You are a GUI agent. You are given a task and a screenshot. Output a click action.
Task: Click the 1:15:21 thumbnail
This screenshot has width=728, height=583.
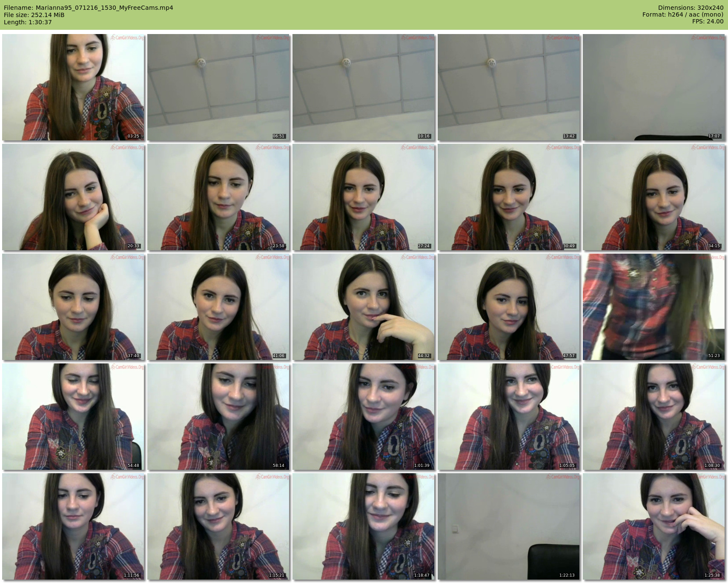(218, 526)
